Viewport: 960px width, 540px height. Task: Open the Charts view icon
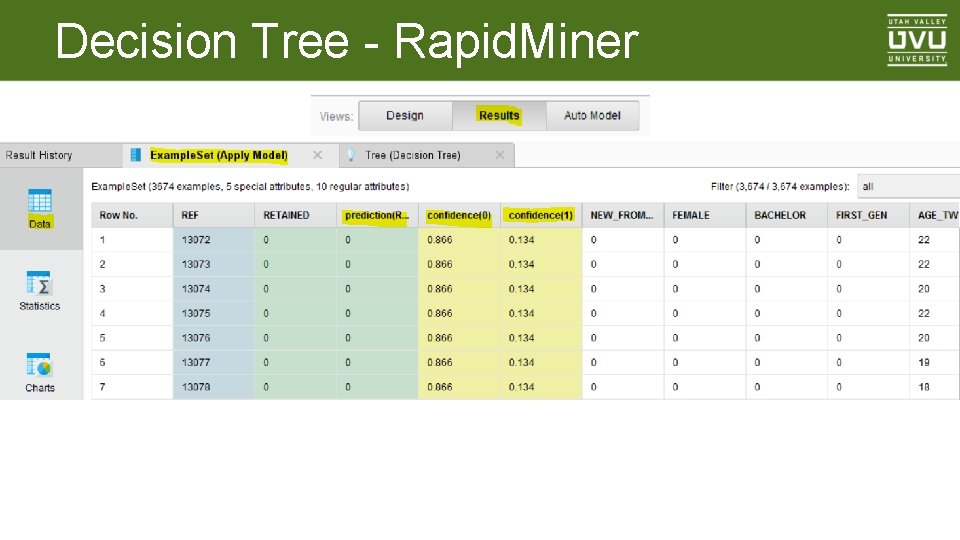(x=39, y=365)
